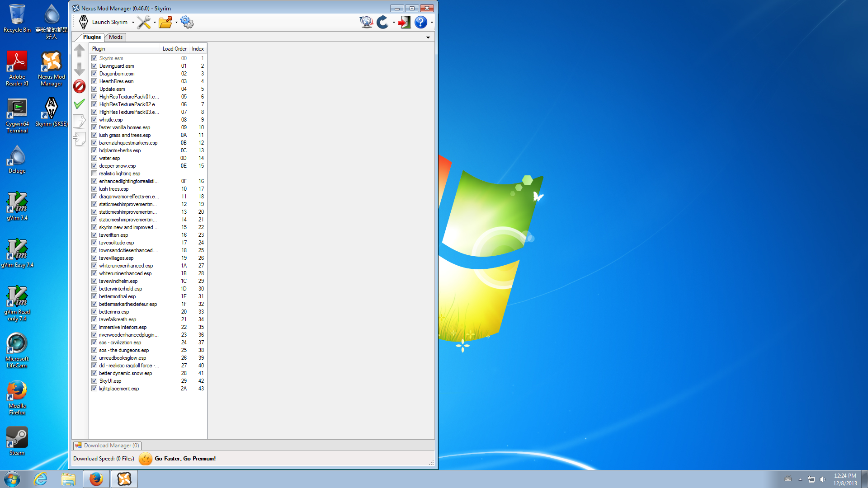Image resolution: width=868 pixels, height=488 pixels.
Task: Uncheck the Dragonborn.esm plugin
Action: (94, 74)
